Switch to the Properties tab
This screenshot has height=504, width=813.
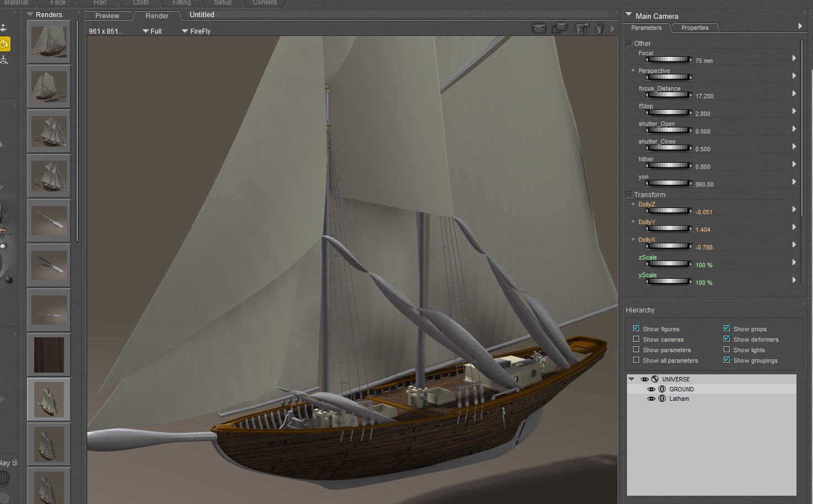click(x=694, y=28)
